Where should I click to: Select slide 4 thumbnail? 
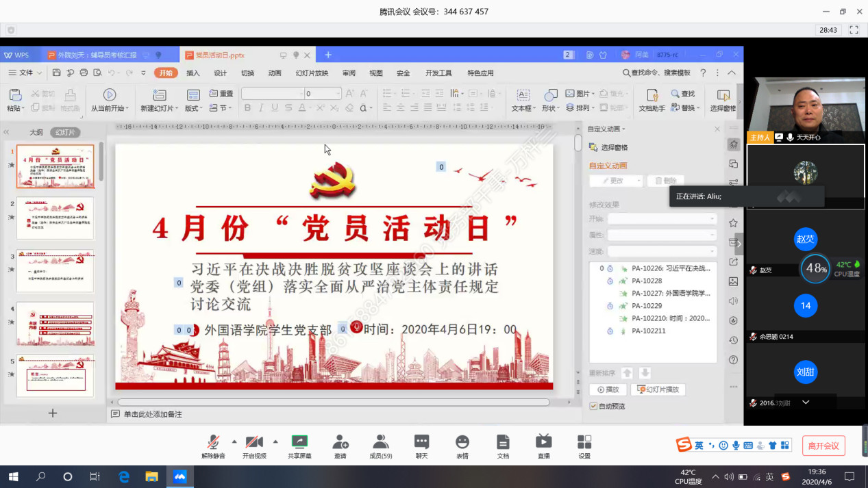click(x=55, y=324)
